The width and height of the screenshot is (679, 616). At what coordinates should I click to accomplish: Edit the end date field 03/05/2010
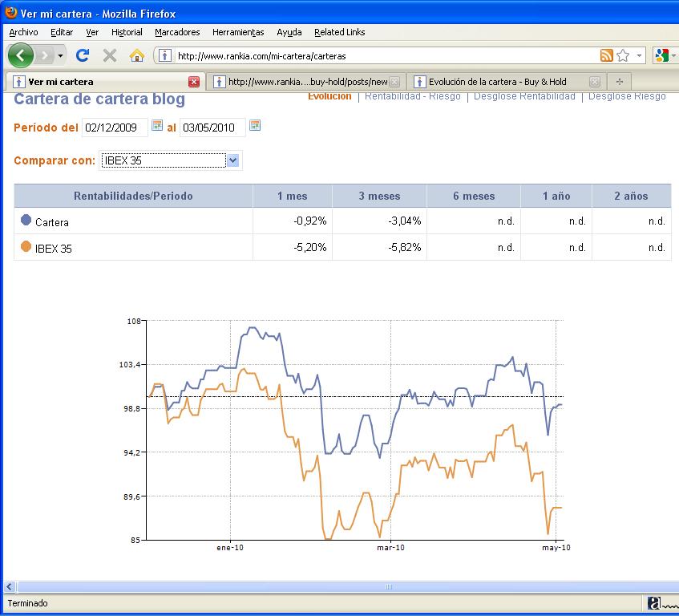pos(212,128)
